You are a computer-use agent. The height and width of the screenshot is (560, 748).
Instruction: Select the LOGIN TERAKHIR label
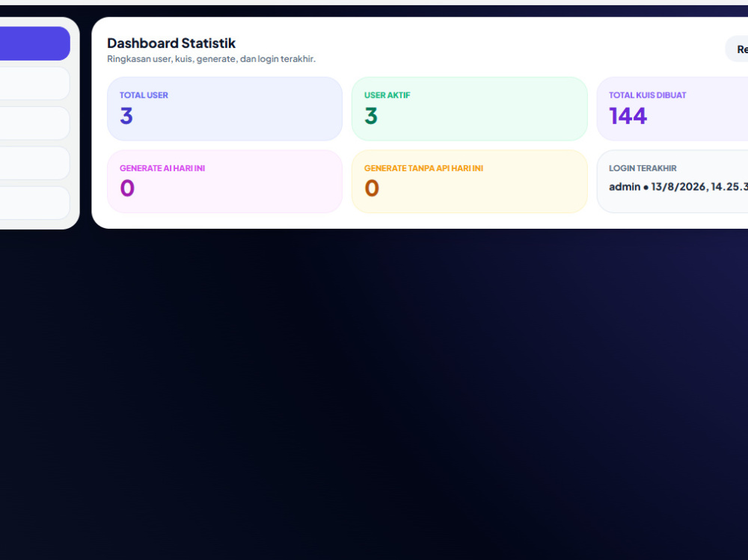click(643, 168)
